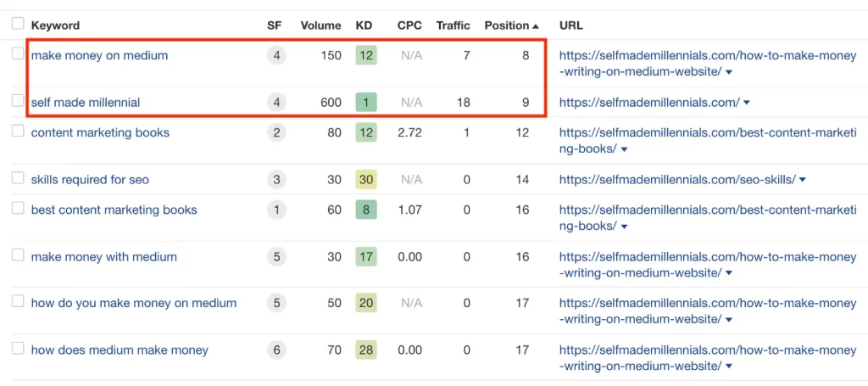The height and width of the screenshot is (386, 868).
Task: Open URL dropdown arrow for seo-skills page
Action: coord(802,180)
